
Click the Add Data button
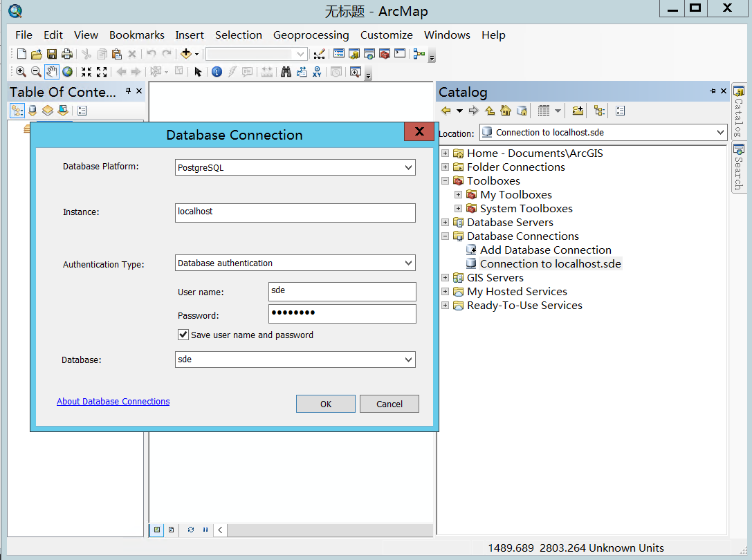click(186, 54)
